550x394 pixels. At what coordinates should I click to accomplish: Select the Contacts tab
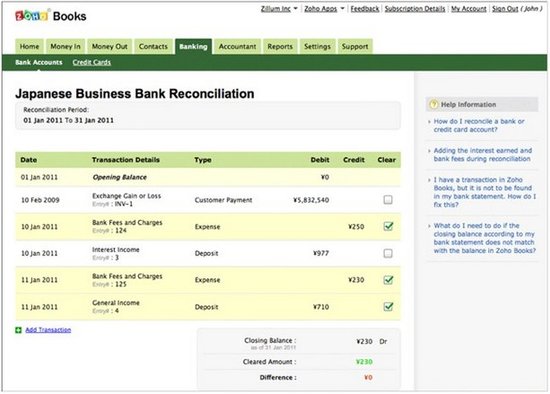coord(153,46)
